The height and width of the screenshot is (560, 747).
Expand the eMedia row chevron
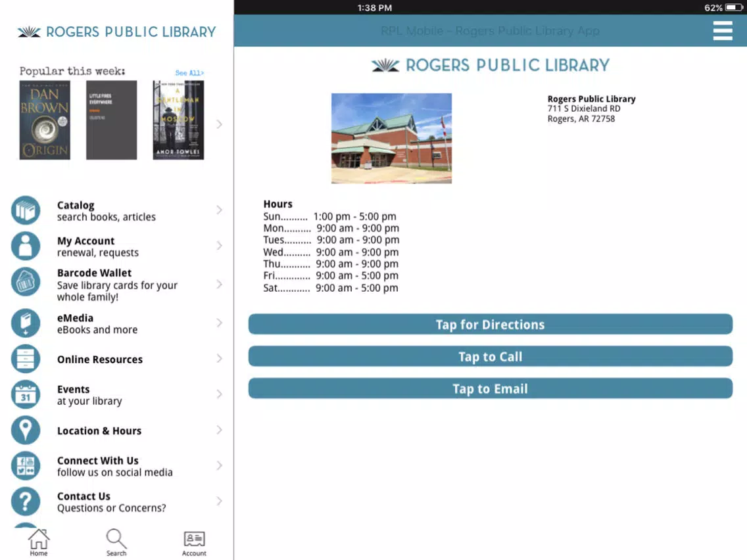219,323
